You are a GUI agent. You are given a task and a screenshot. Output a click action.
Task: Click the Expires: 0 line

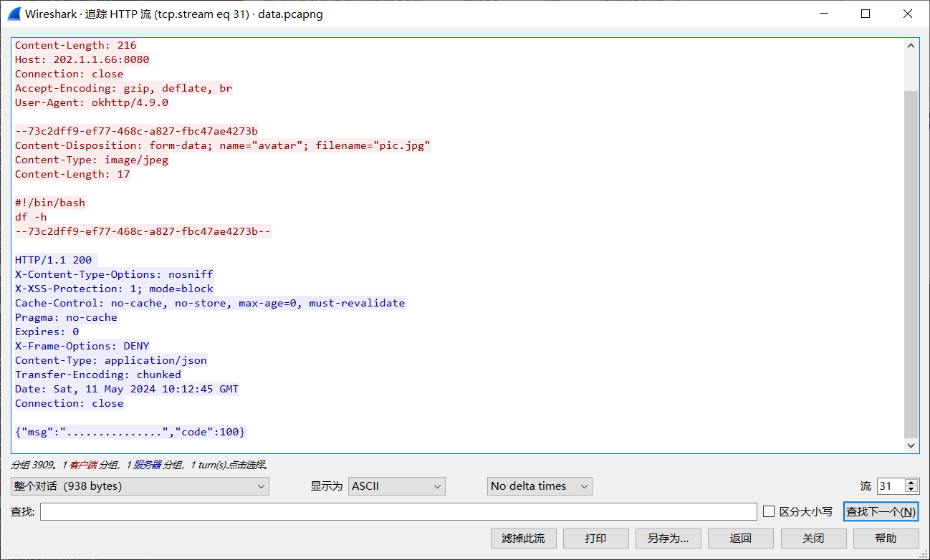click(x=47, y=332)
